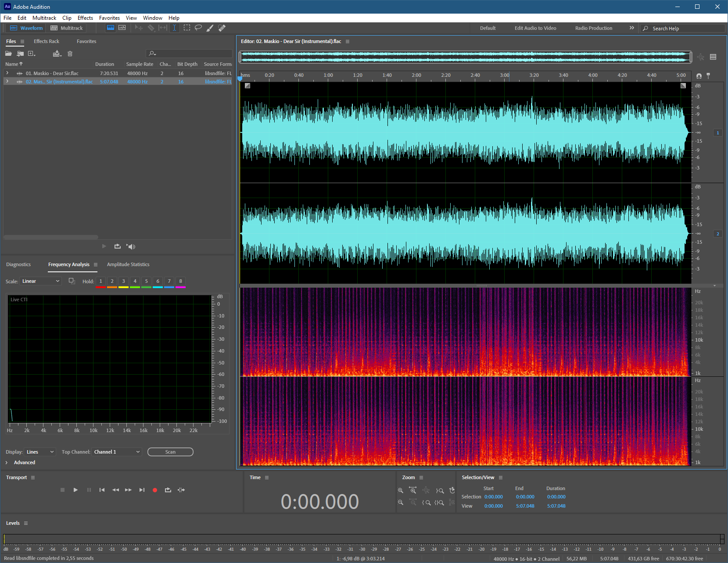This screenshot has height=563, width=728.
Task: Toggle Hold button 5
Action: pos(146,281)
